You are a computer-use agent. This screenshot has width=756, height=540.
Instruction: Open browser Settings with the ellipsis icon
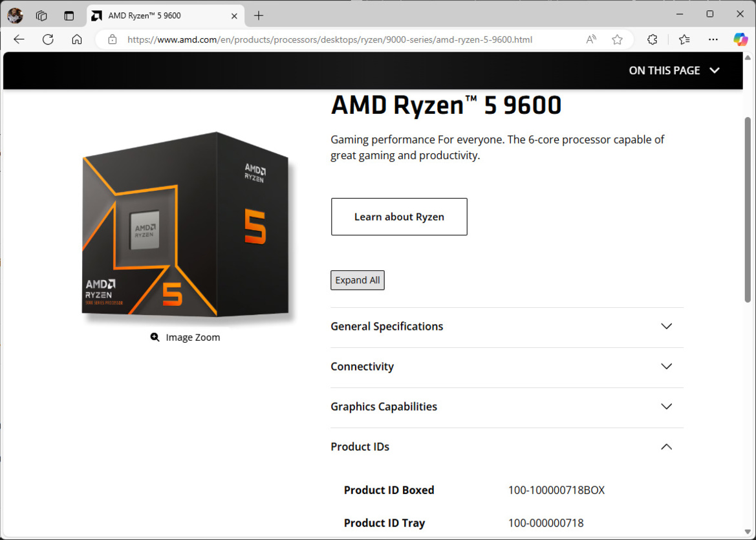(713, 39)
